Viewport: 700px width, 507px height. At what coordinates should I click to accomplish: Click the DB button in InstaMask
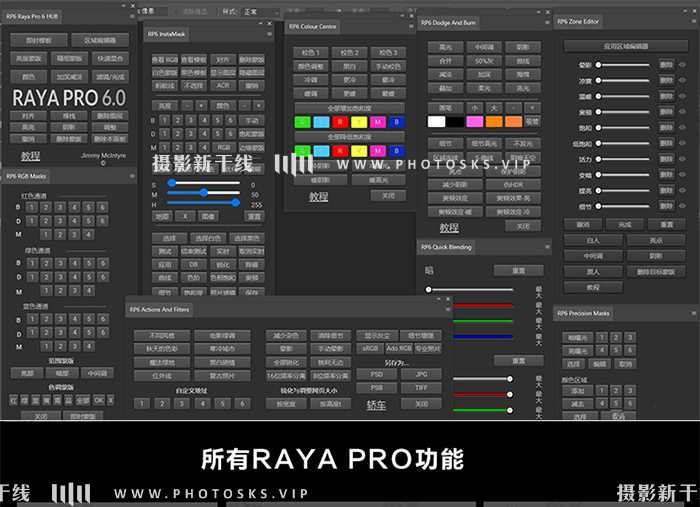(x=193, y=264)
